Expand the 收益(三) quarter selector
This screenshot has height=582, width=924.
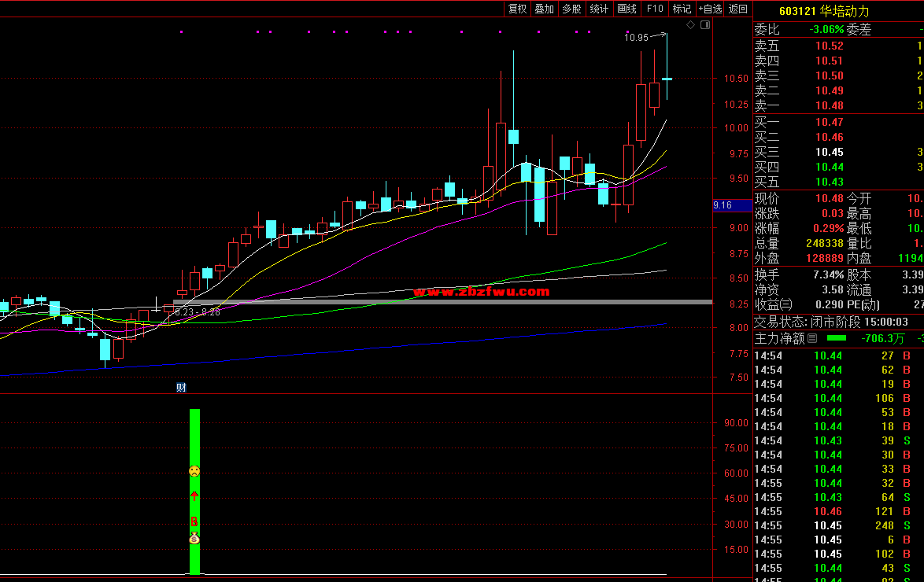(x=773, y=305)
